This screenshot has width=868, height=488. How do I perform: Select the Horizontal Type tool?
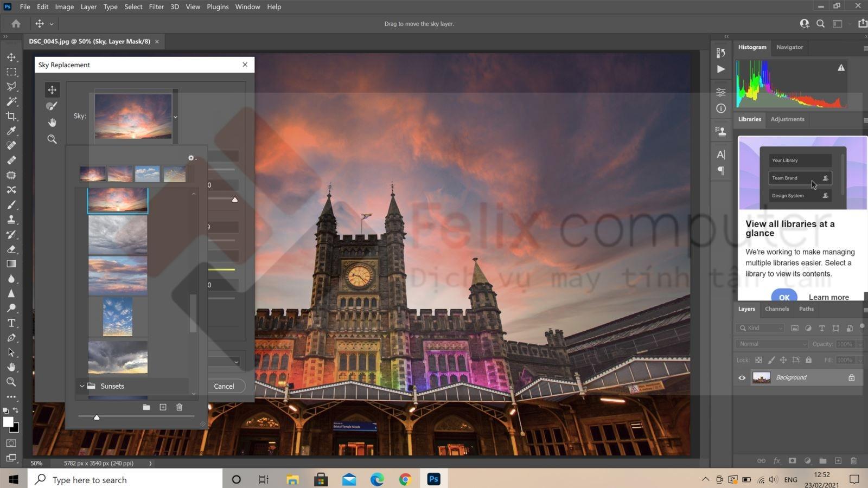point(11,323)
